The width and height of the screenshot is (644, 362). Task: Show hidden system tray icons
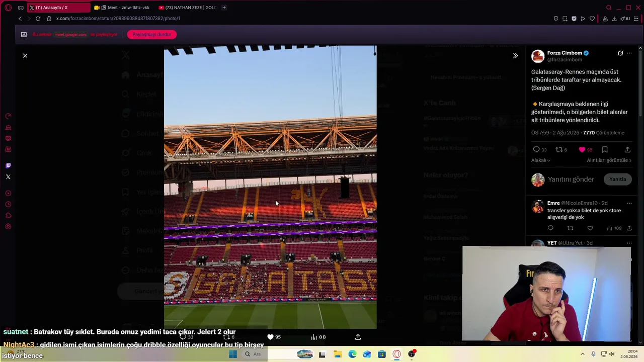coord(583,354)
